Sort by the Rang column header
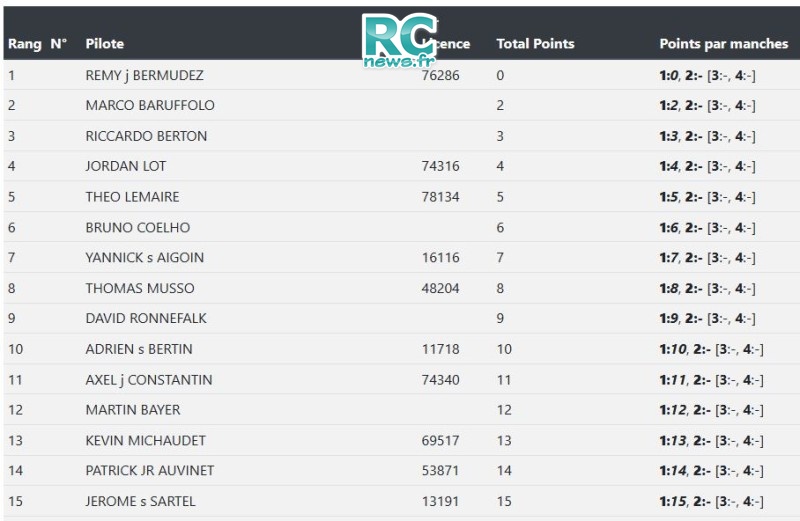The height and width of the screenshot is (521, 800). [x=24, y=44]
